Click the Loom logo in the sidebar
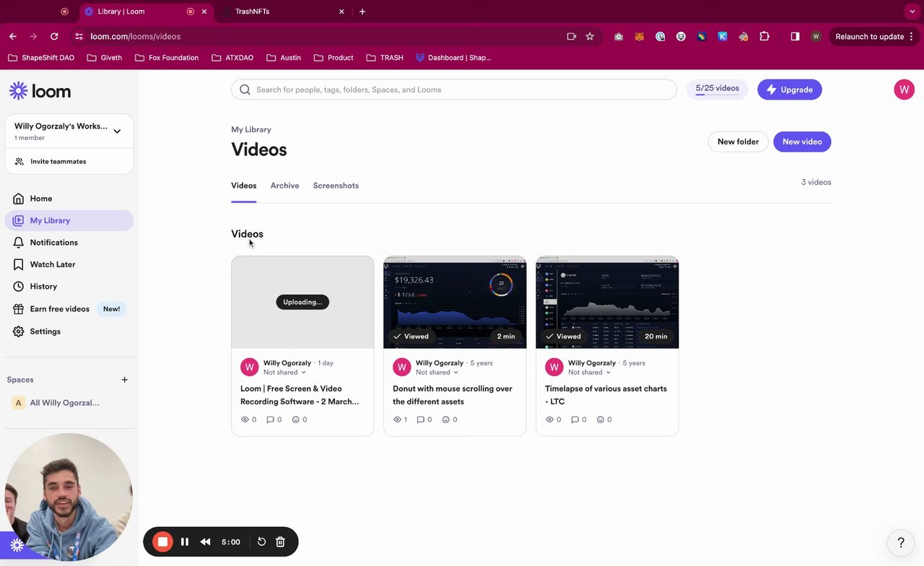This screenshot has width=924, height=566. click(x=40, y=91)
